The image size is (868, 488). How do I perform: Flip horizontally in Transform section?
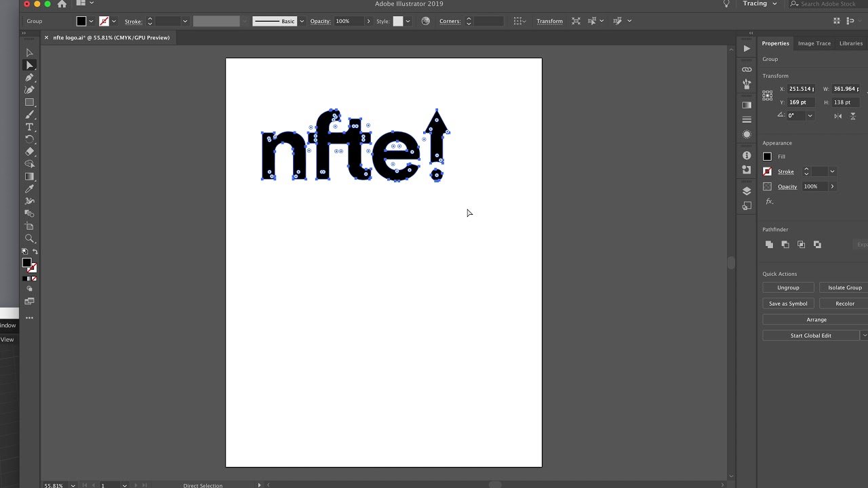838,116
